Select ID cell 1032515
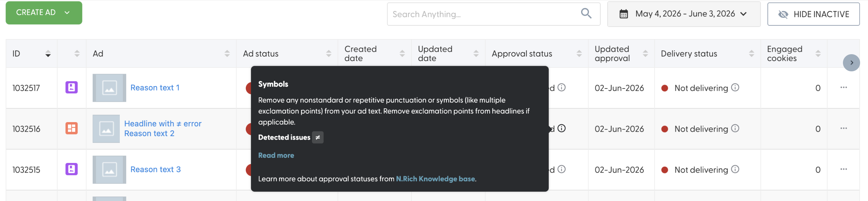This screenshot has width=868, height=201. tap(26, 170)
